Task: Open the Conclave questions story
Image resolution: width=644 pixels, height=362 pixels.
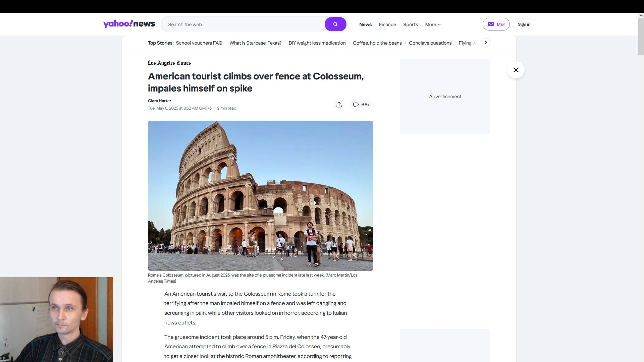Action: (430, 43)
